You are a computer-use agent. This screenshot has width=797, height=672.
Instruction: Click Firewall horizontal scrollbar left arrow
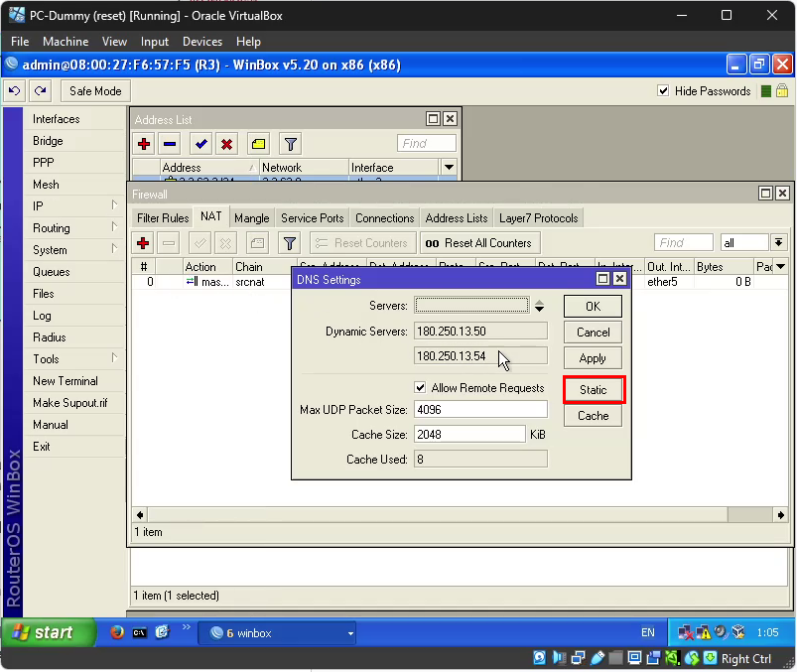coord(140,515)
